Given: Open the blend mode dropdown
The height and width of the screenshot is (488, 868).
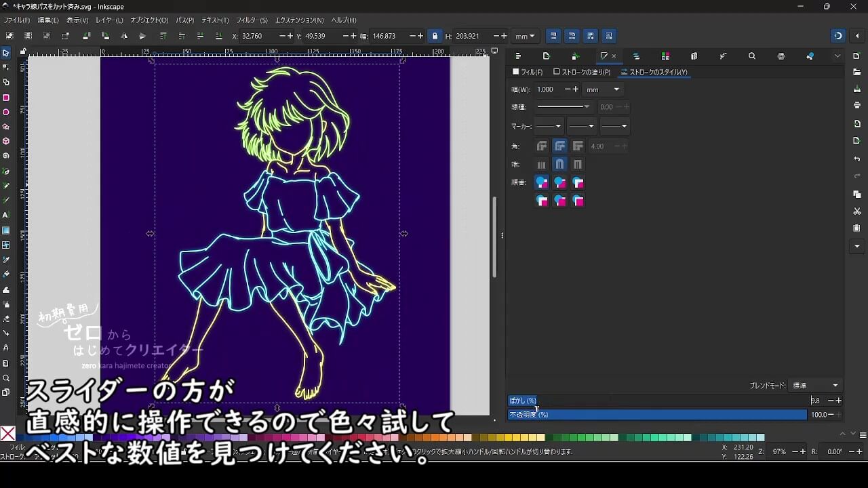Looking at the screenshot, I should 816,386.
